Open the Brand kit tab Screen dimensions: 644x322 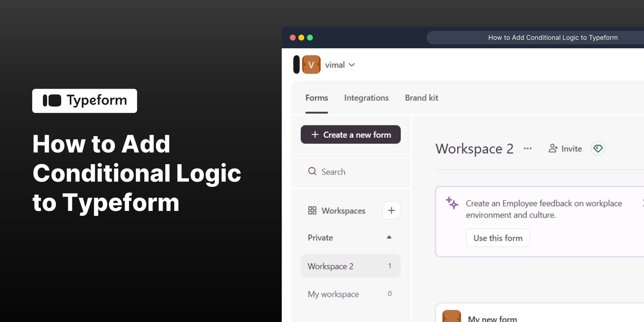(421, 98)
